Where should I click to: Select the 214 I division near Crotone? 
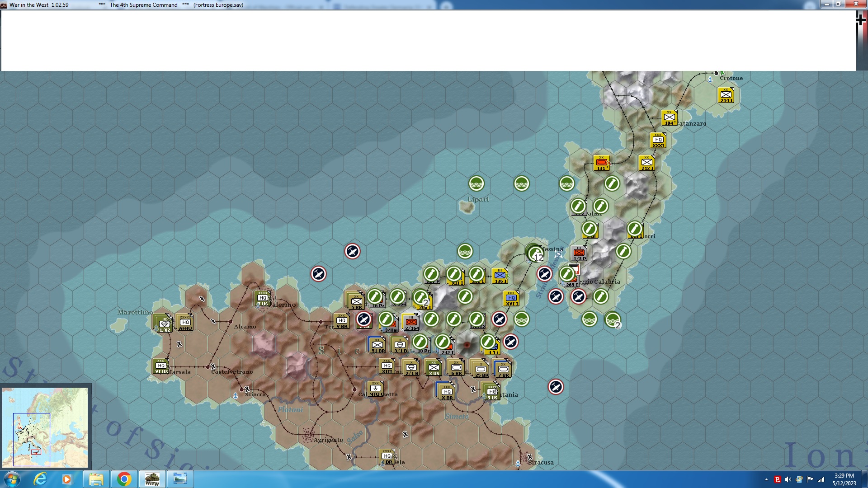(x=726, y=95)
